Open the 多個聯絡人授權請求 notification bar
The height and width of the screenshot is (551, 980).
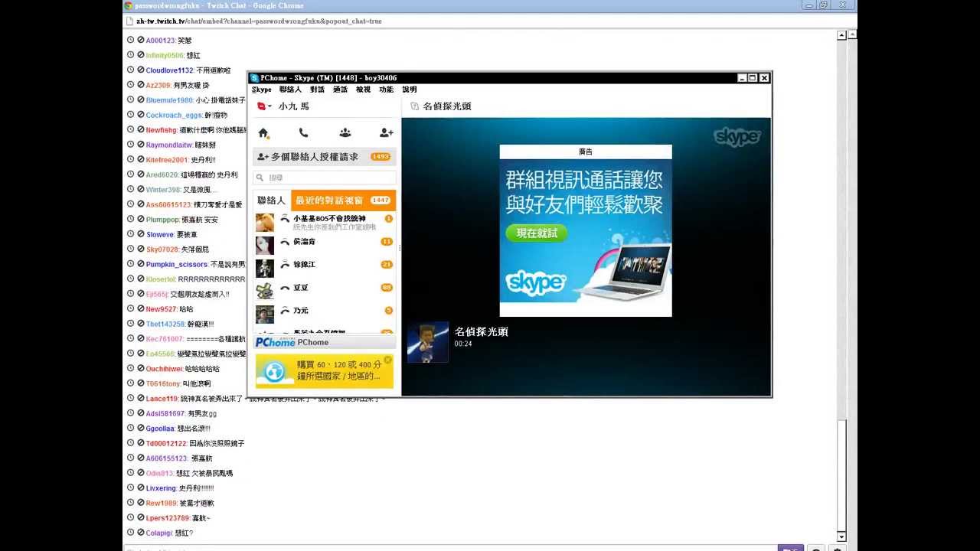coord(325,156)
